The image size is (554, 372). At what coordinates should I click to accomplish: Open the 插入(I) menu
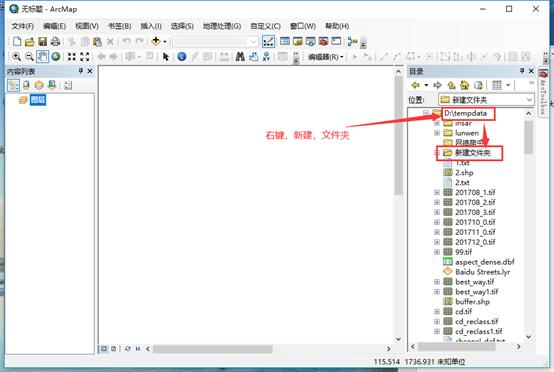point(151,26)
